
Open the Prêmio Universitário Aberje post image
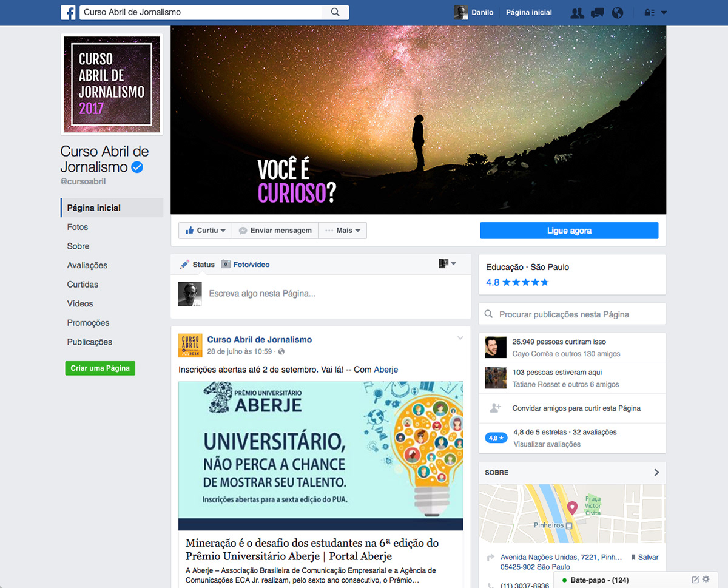(321, 456)
